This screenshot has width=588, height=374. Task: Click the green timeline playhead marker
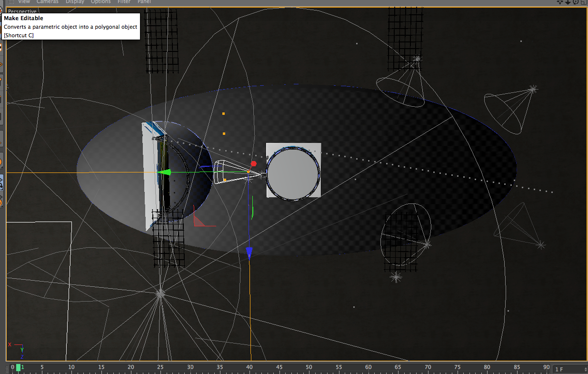tap(18, 367)
